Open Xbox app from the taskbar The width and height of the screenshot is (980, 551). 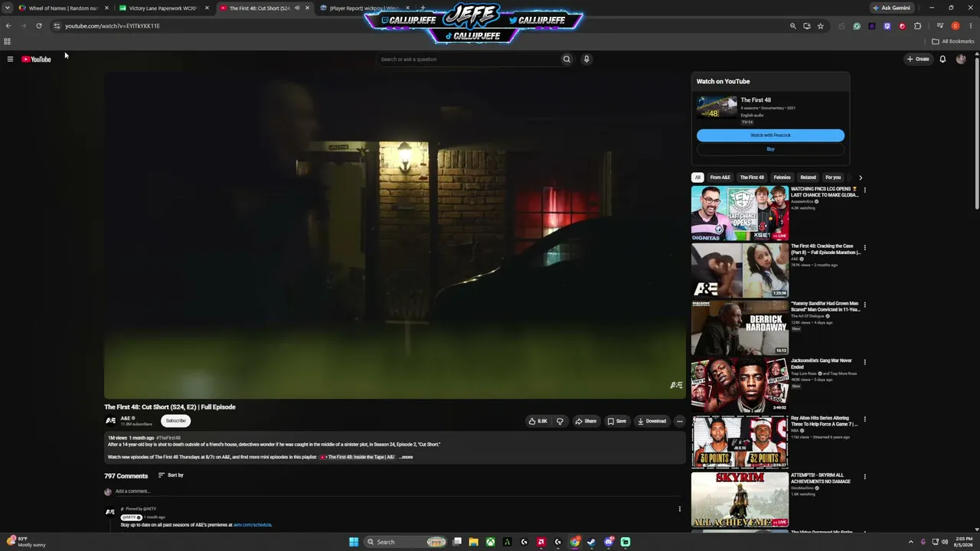pos(490,542)
